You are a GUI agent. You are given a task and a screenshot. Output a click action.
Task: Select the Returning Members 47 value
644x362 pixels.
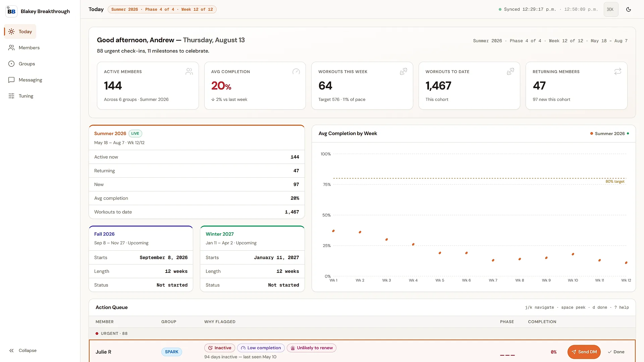[x=539, y=86]
